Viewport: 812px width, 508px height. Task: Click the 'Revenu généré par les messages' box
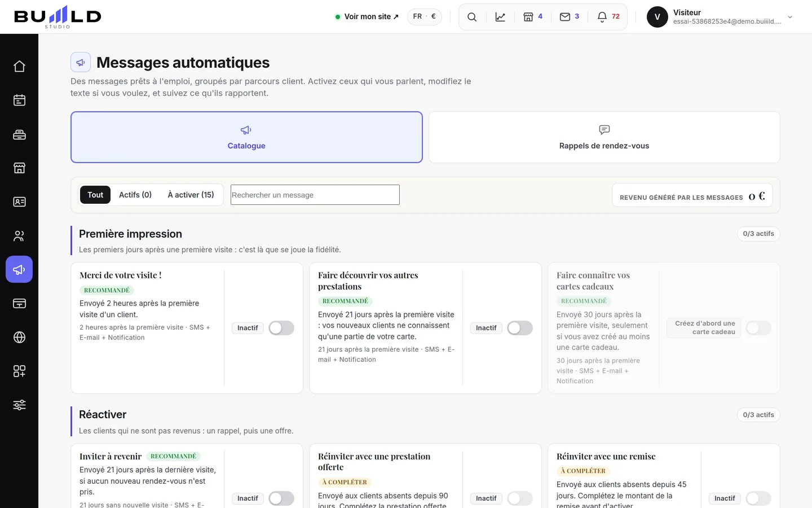tap(692, 196)
